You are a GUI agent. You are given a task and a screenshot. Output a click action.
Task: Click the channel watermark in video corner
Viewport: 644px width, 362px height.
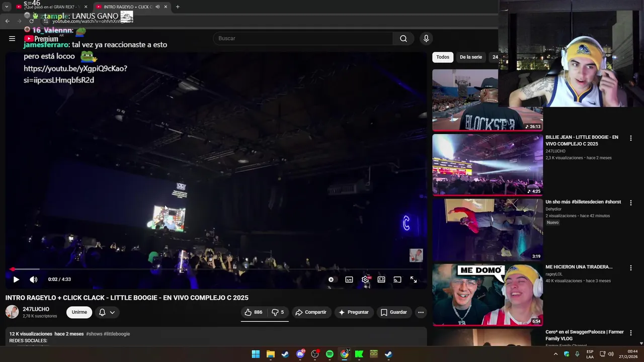pos(416,255)
